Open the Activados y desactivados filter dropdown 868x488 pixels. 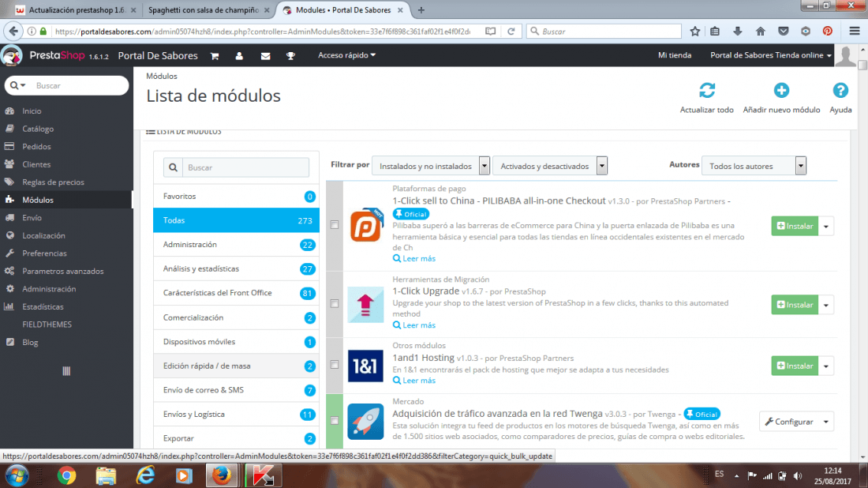coord(550,166)
